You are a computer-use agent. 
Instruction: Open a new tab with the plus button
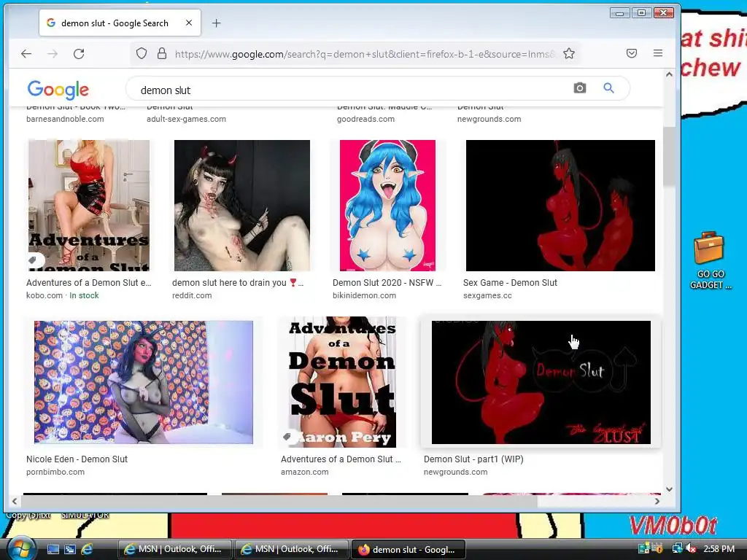point(216,23)
